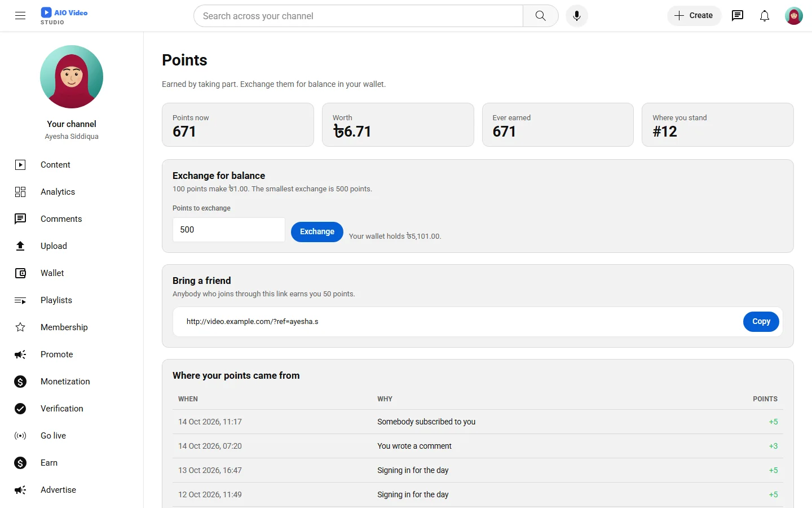812x508 pixels.
Task: Open Playlists menu item
Action: click(72, 300)
